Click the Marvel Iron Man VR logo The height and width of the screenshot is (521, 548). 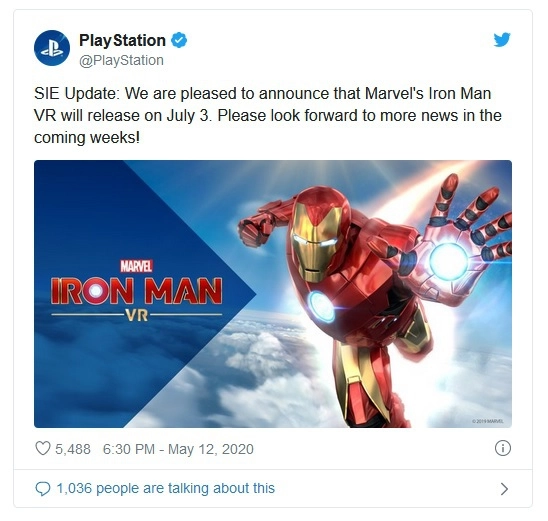click(x=136, y=291)
